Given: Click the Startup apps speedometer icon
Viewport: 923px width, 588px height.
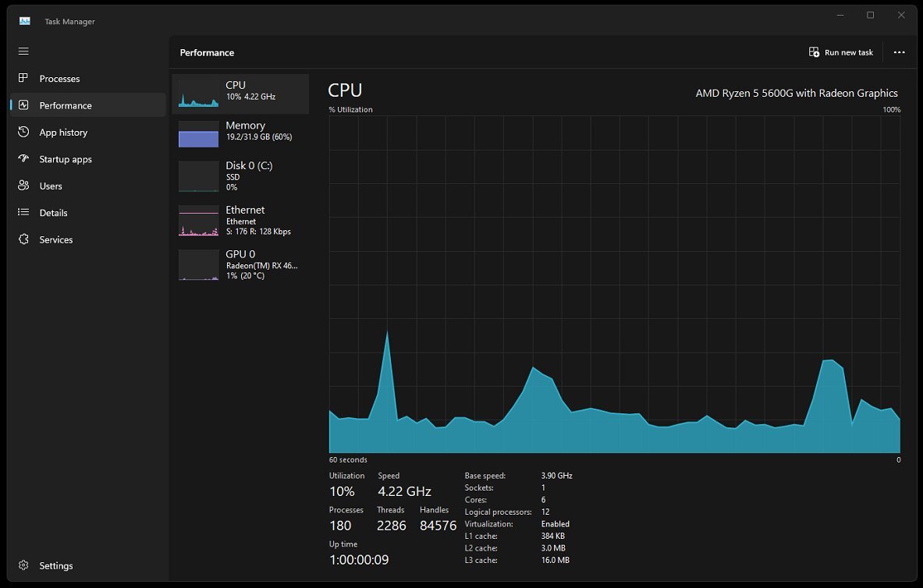Looking at the screenshot, I should click(x=23, y=158).
